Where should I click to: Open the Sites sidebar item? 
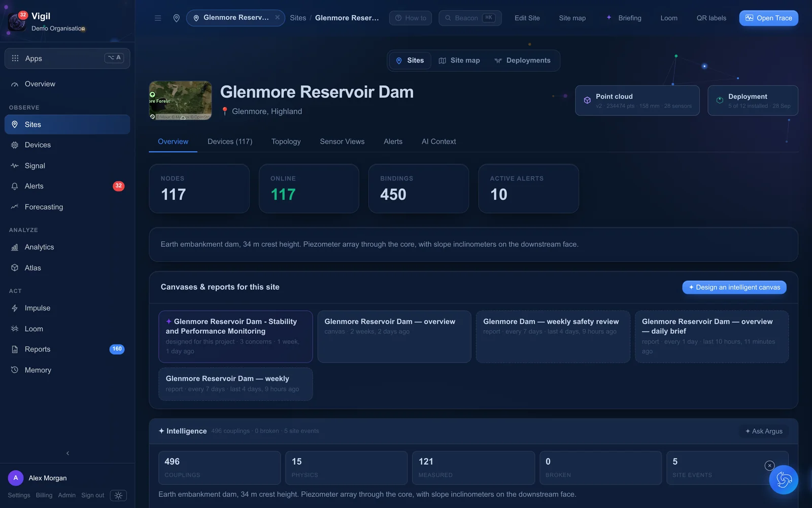[67, 124]
